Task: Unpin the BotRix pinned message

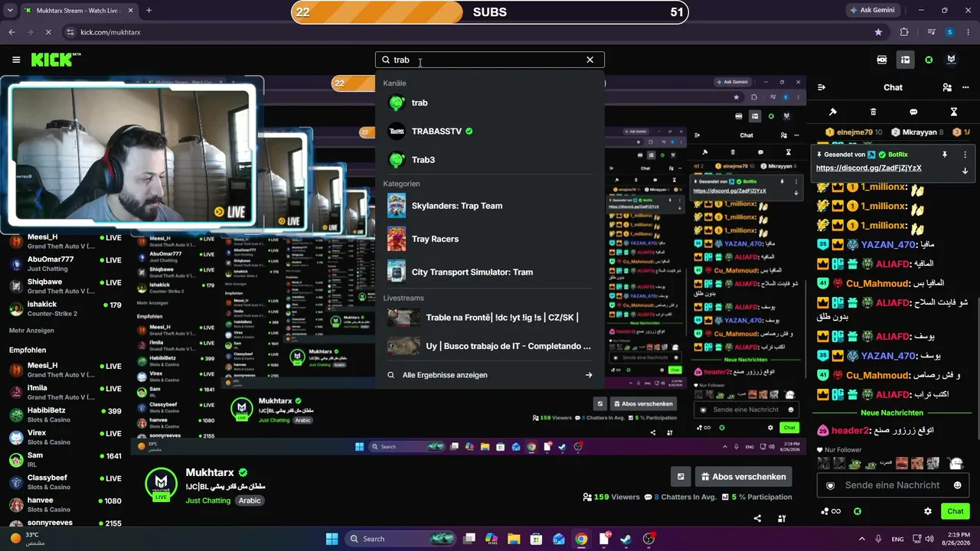Action: tap(945, 155)
